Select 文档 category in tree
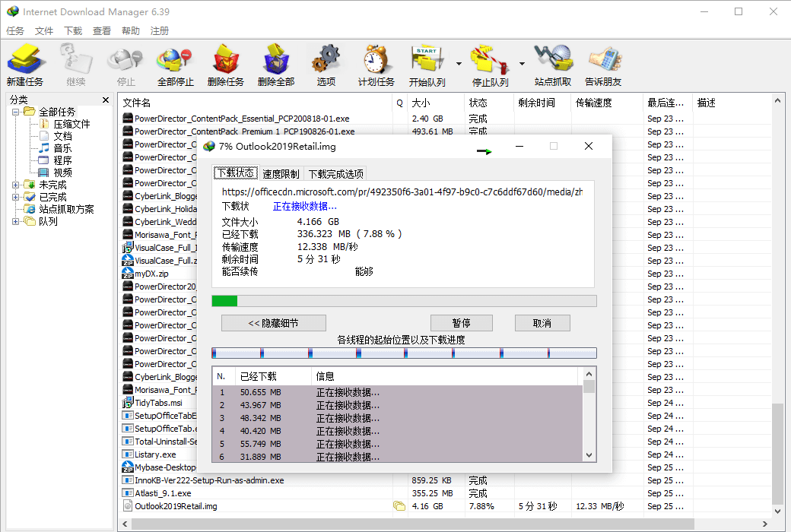791x532 pixels. click(x=62, y=136)
